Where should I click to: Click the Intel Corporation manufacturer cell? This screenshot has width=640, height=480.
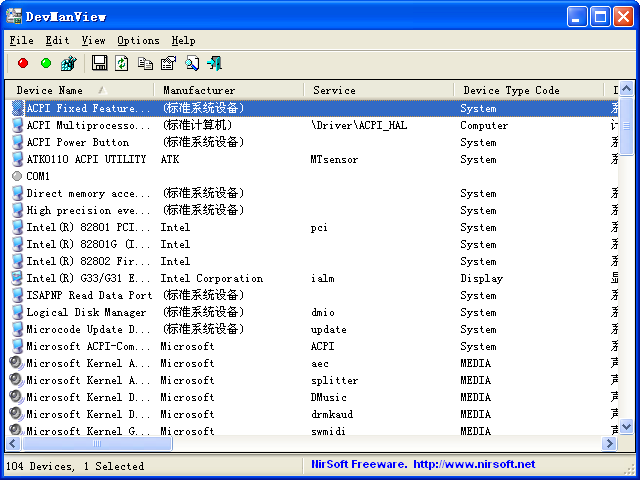click(x=211, y=278)
